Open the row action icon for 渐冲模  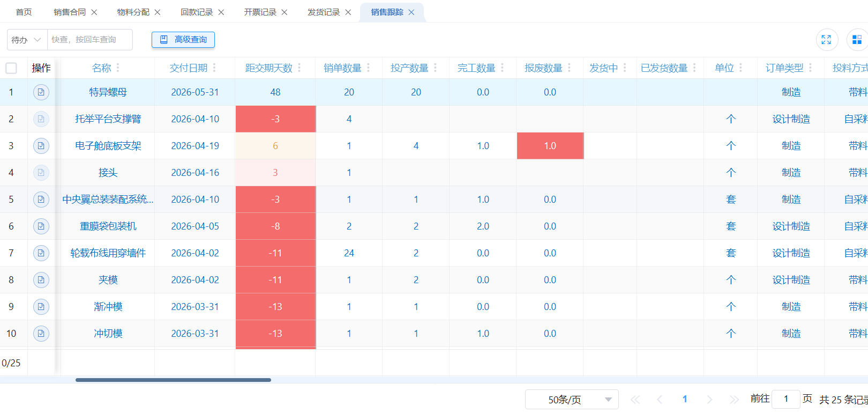click(41, 307)
